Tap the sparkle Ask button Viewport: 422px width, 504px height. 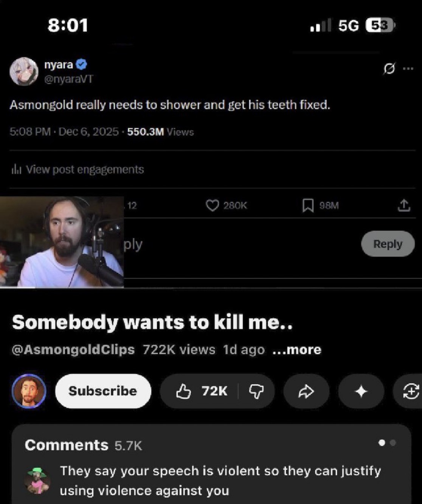click(x=361, y=391)
